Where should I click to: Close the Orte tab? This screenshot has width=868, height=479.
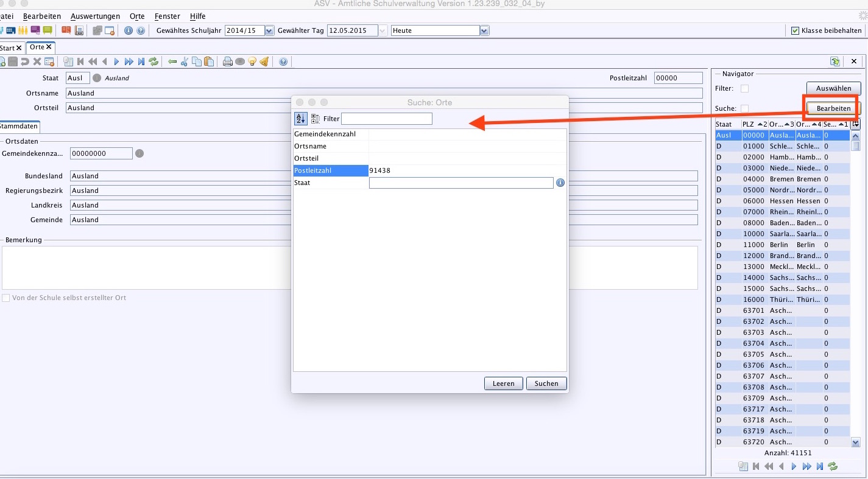(49, 47)
